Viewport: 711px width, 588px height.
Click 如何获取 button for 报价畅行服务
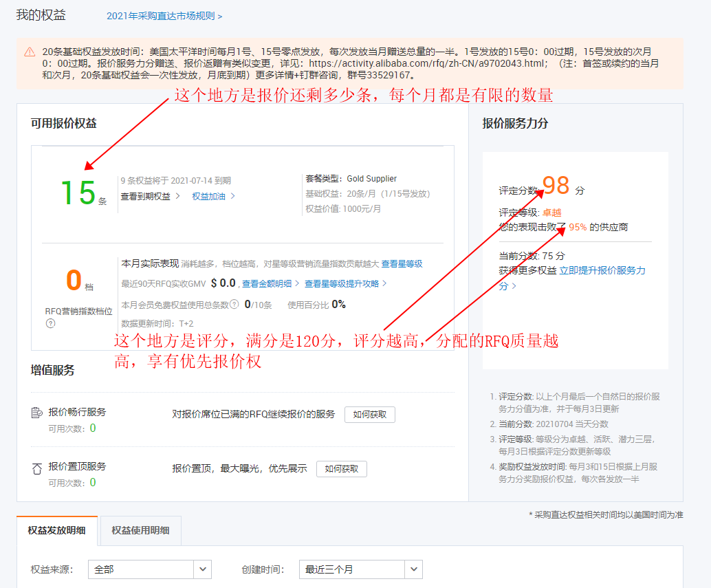pos(369,414)
